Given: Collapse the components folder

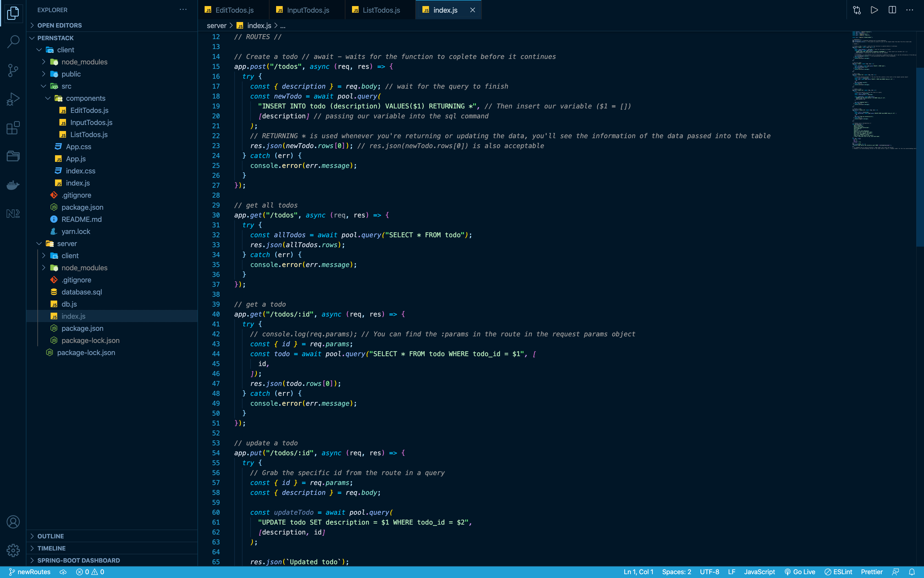Looking at the screenshot, I should click(112, 98).
